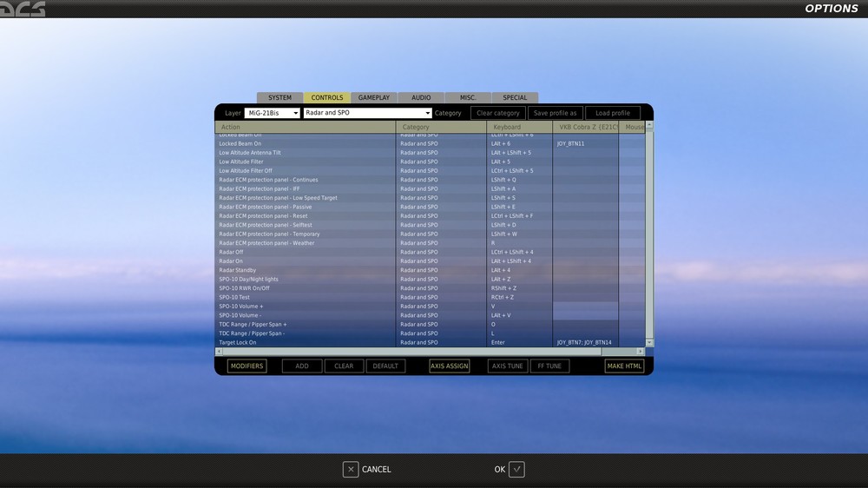The width and height of the screenshot is (868, 488).
Task: Open the MODIFIERS panel
Action: (247, 366)
